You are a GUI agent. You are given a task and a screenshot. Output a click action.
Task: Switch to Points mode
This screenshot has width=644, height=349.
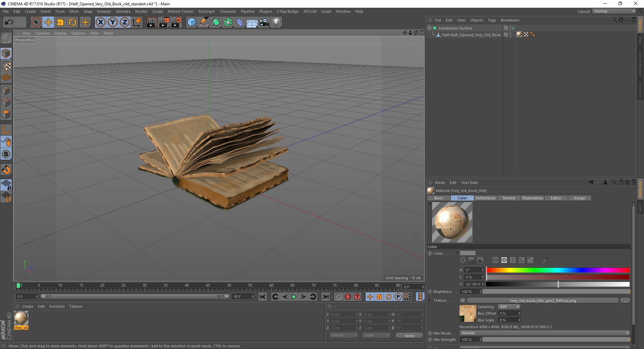[6, 90]
